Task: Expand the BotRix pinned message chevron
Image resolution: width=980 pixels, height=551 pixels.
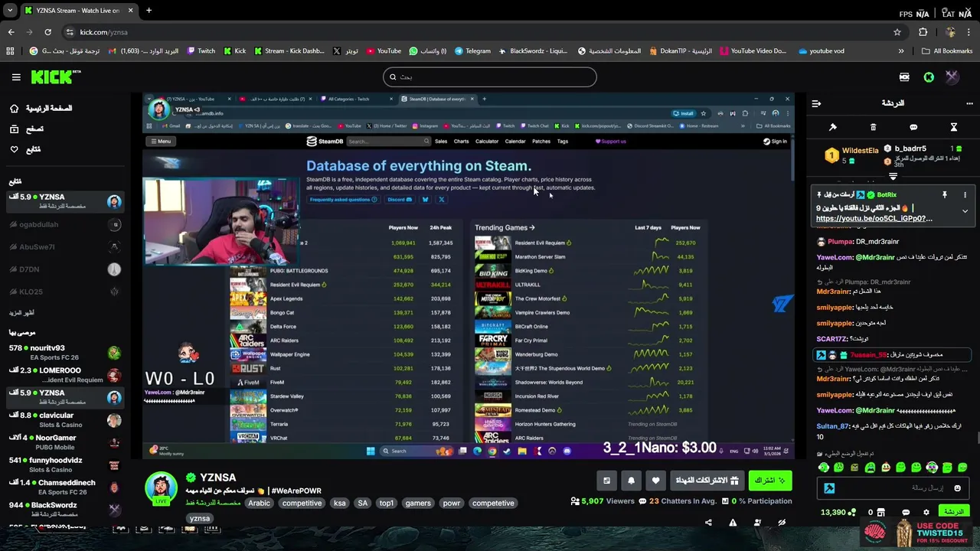Action: tap(965, 211)
